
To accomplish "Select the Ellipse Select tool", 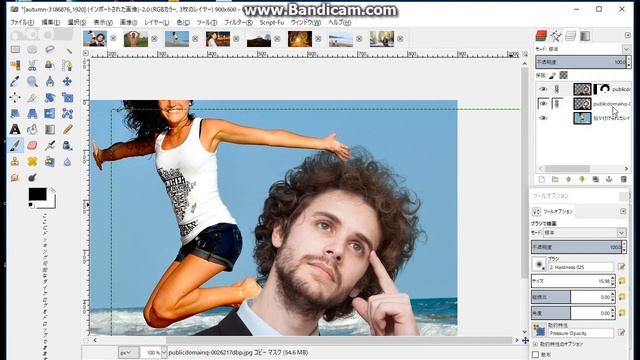I will pyautogui.click(x=32, y=50).
